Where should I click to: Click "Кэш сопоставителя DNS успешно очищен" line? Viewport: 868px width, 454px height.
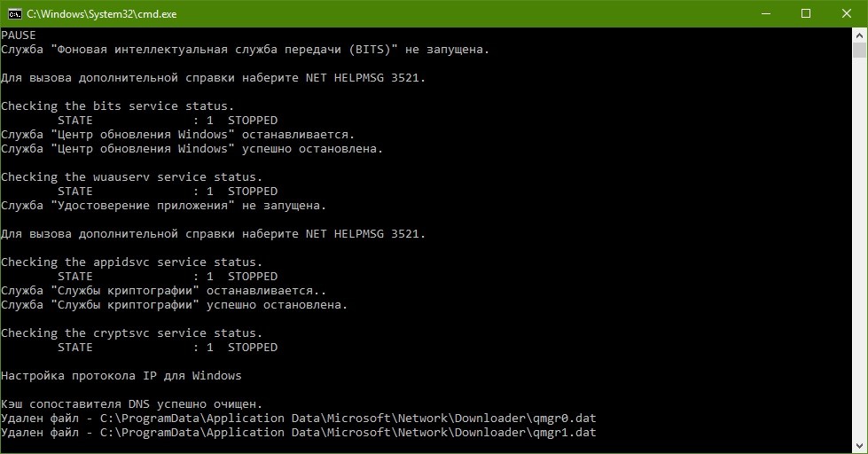(x=132, y=404)
